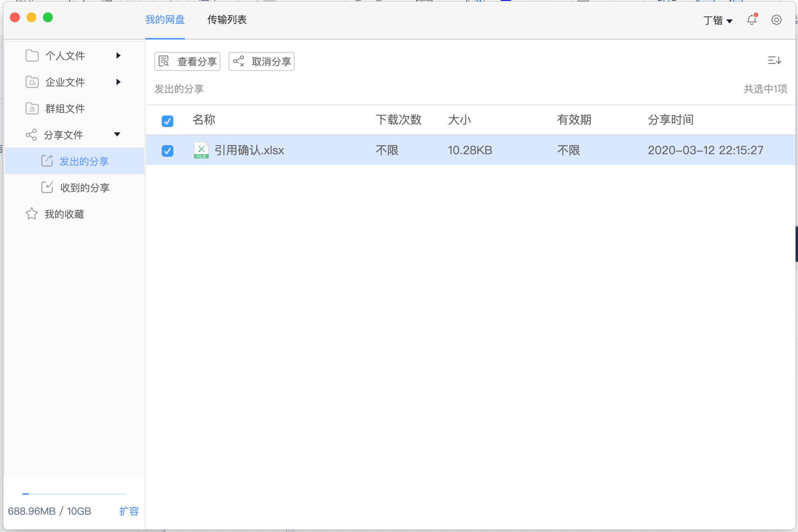The image size is (798, 532).
Task: Uncheck the 引用确认.xlsx row checkbox
Action: click(168, 151)
